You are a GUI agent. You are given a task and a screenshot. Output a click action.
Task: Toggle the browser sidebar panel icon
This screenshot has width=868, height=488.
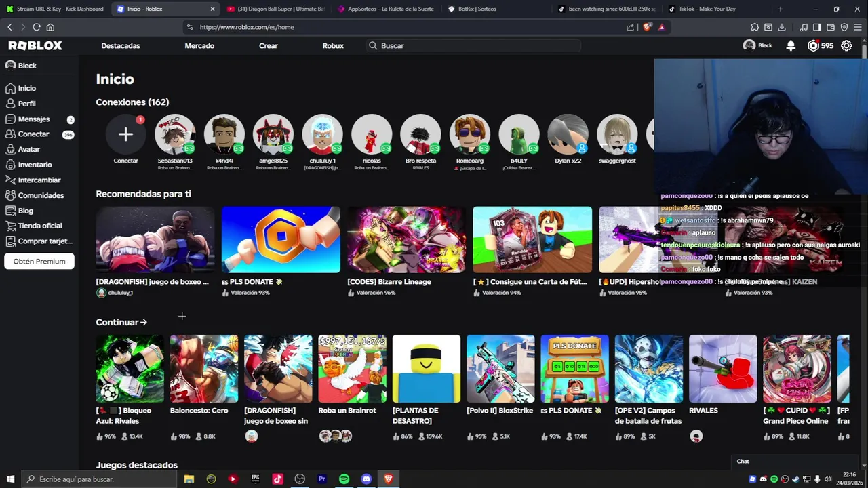point(817,27)
